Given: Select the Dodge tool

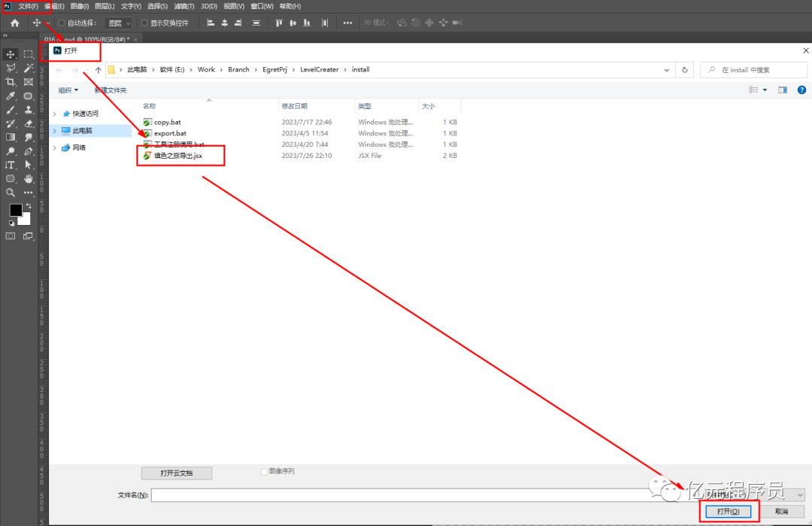Looking at the screenshot, I should (11, 151).
